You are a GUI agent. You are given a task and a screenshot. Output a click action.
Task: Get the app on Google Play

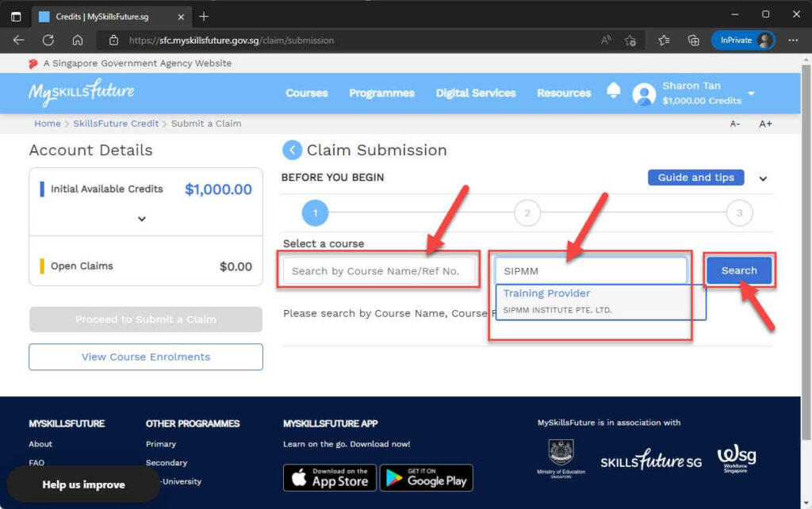tap(426, 477)
